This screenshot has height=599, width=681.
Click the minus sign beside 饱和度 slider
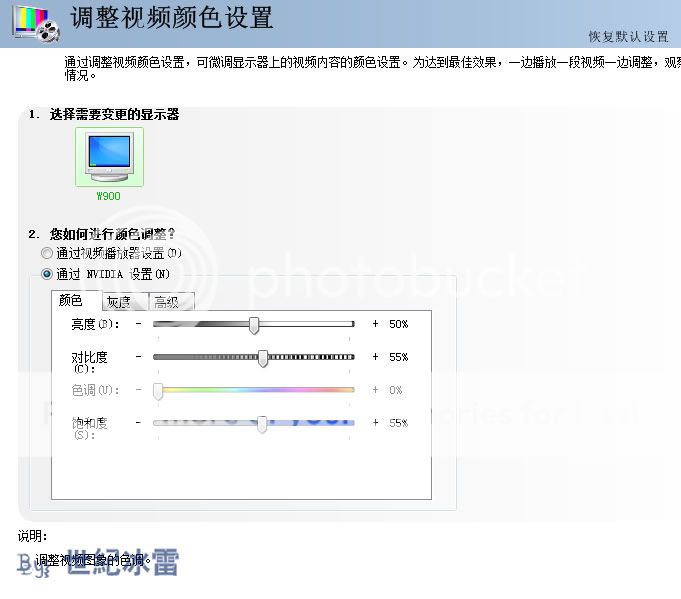click(138, 423)
